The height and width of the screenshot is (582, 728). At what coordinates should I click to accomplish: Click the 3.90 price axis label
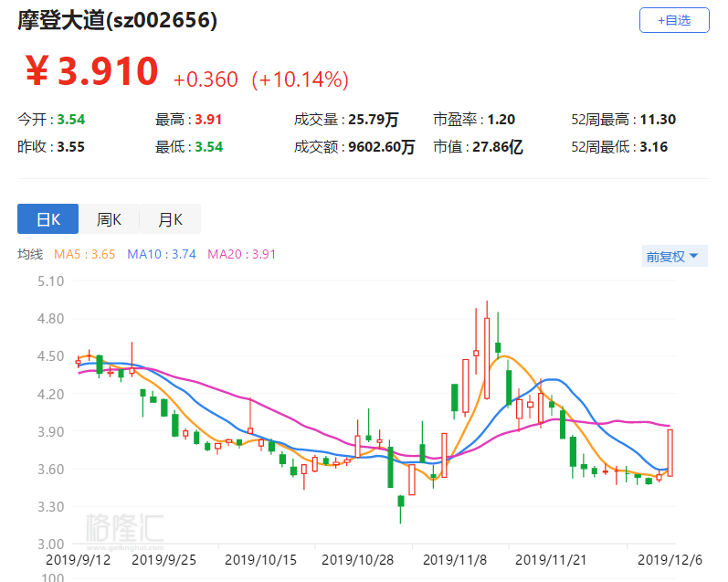50,432
